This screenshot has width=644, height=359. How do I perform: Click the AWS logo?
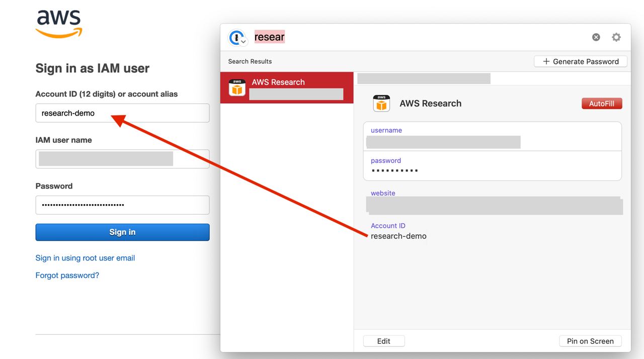tap(59, 24)
